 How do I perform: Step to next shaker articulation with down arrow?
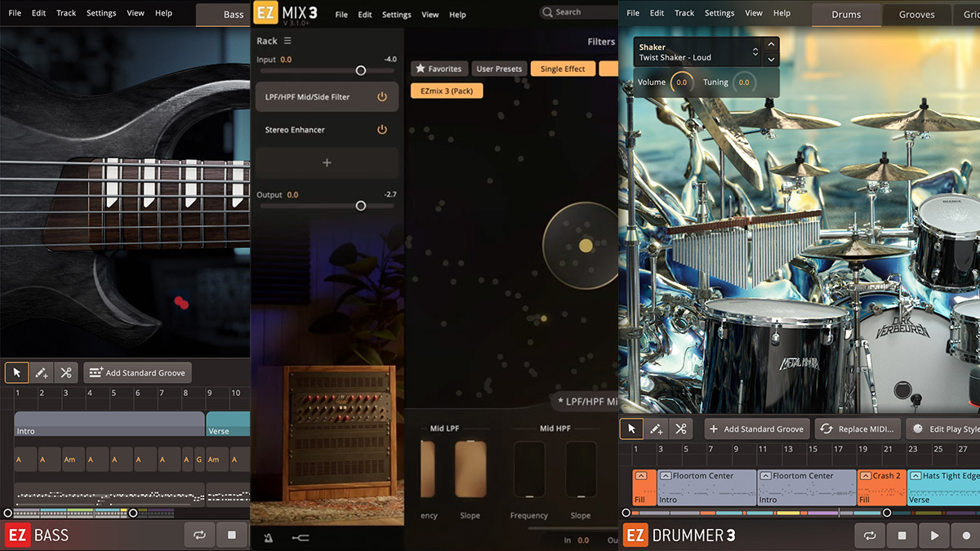tap(771, 59)
